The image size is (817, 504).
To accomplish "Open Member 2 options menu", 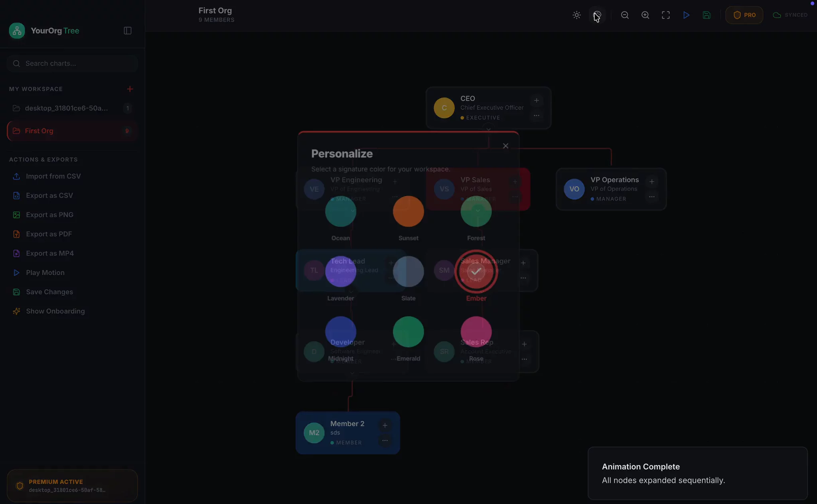I will tap(385, 441).
